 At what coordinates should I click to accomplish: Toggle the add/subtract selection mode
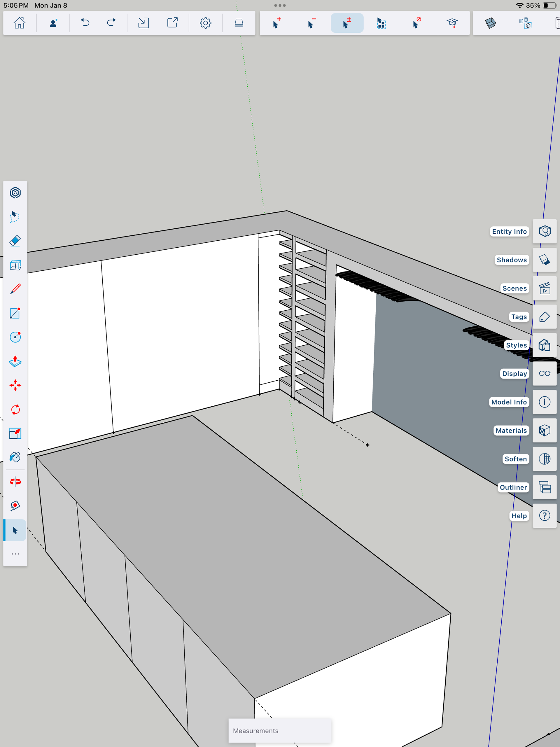(347, 23)
